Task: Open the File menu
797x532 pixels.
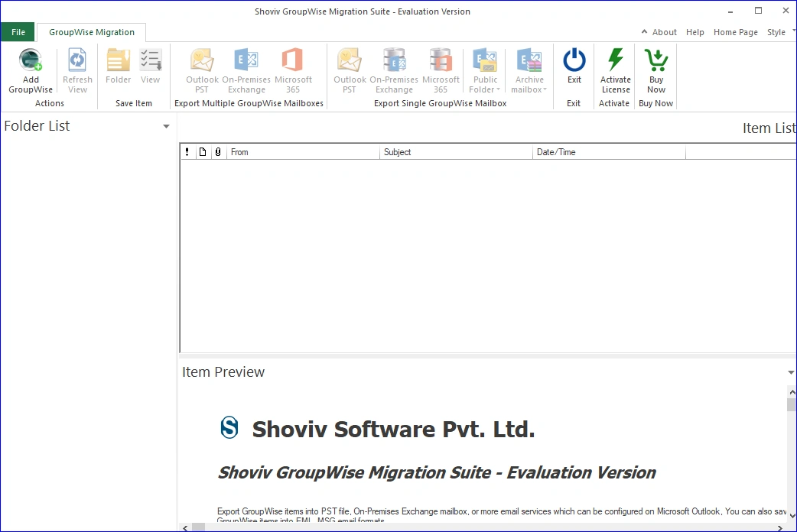Action: click(x=18, y=32)
